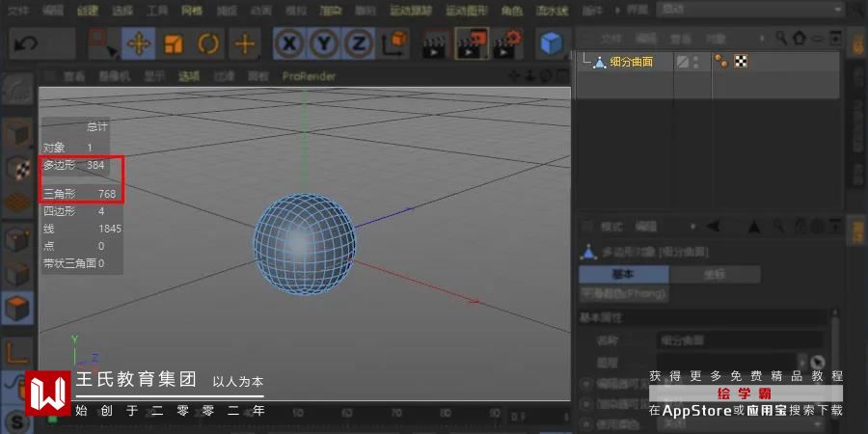Click the Attribute Manager vertical scrollbar
Image resolution: width=868 pixels, height=434 pixels.
click(835, 354)
